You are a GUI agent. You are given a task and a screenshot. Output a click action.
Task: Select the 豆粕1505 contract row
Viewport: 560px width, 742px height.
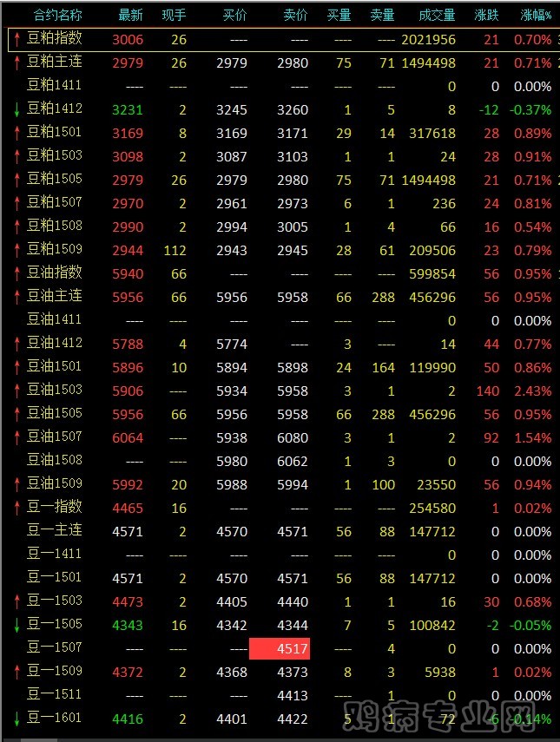pyautogui.click(x=283, y=180)
